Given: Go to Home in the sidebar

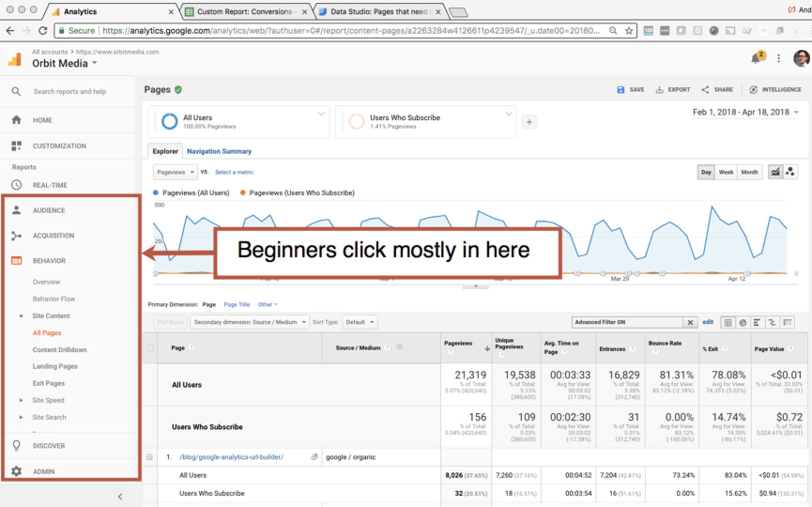Looking at the screenshot, I should click(42, 120).
